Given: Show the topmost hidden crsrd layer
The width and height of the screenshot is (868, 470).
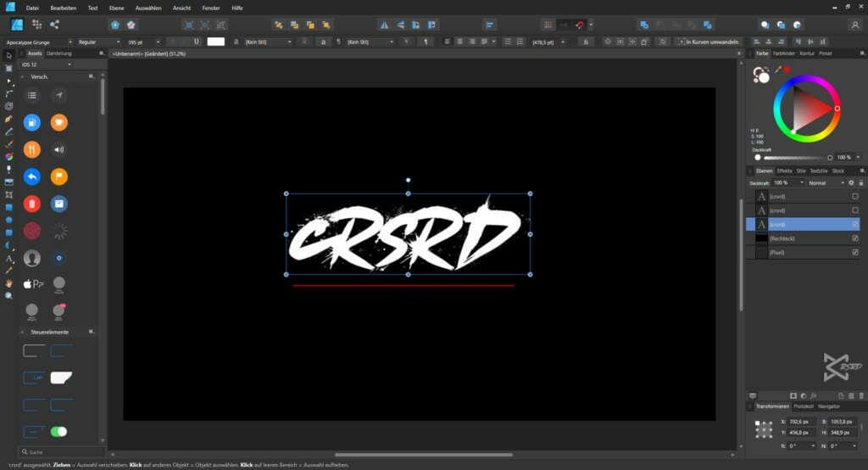Looking at the screenshot, I should pyautogui.click(x=854, y=196).
